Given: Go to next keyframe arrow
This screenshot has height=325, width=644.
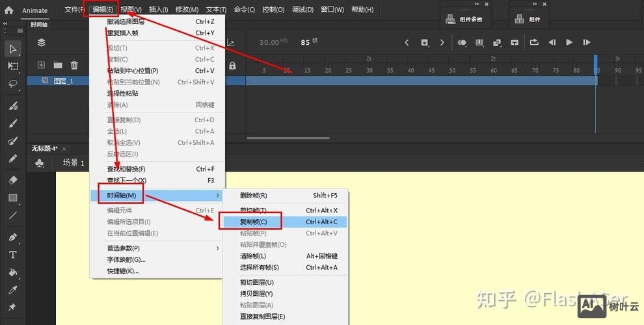Looking at the screenshot, I should tap(442, 42).
